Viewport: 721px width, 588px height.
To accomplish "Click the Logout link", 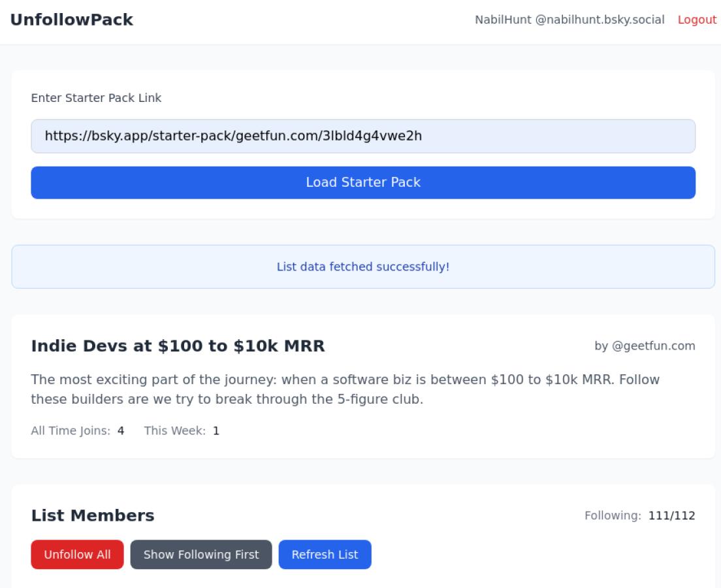I will tap(697, 20).
